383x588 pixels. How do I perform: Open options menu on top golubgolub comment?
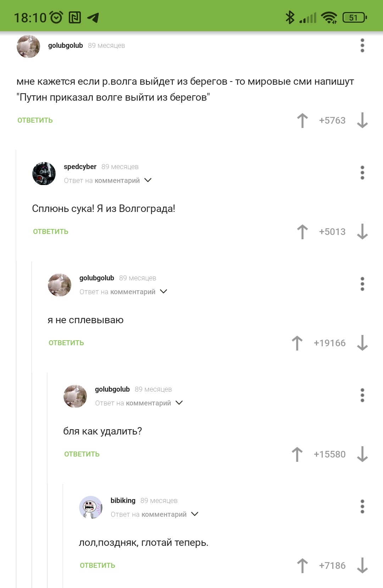pos(362,45)
